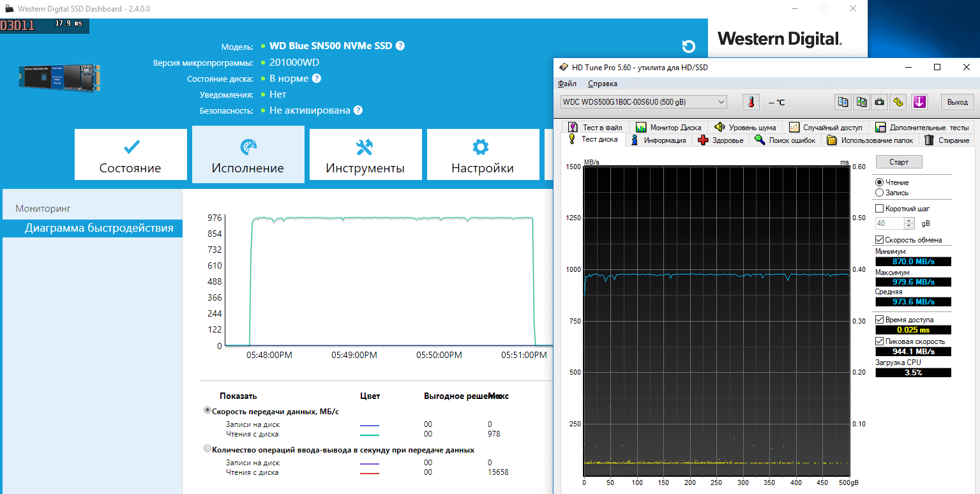Select the IOPS radio button option
980x494 pixels.
point(207,449)
